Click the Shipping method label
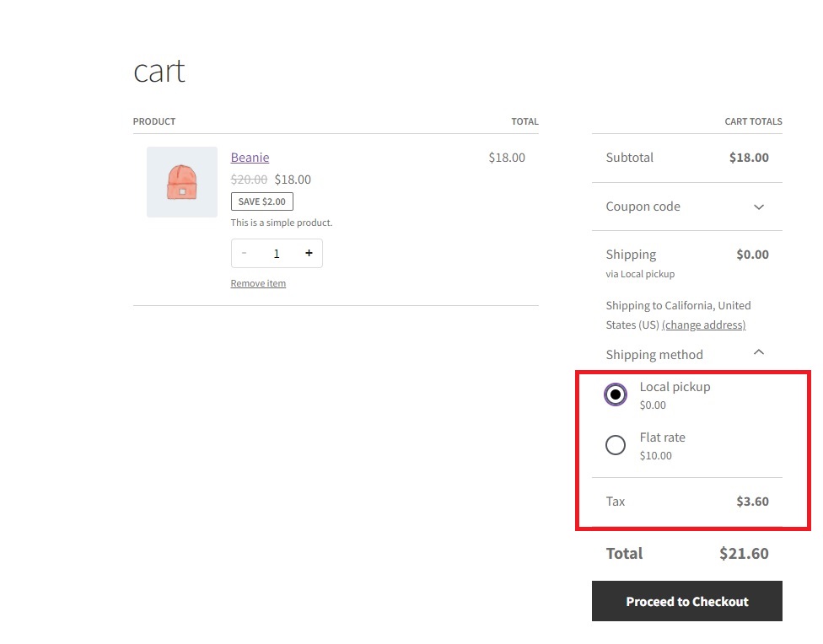The width and height of the screenshot is (823, 644). tap(654, 355)
